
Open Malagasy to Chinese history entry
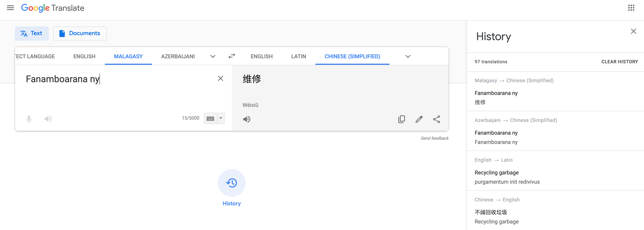(x=555, y=91)
